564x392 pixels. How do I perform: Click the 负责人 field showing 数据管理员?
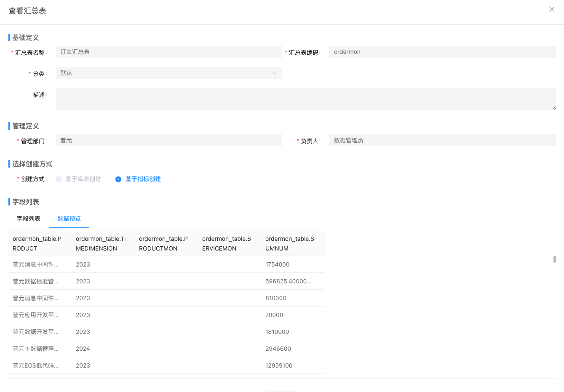pyautogui.click(x=442, y=140)
